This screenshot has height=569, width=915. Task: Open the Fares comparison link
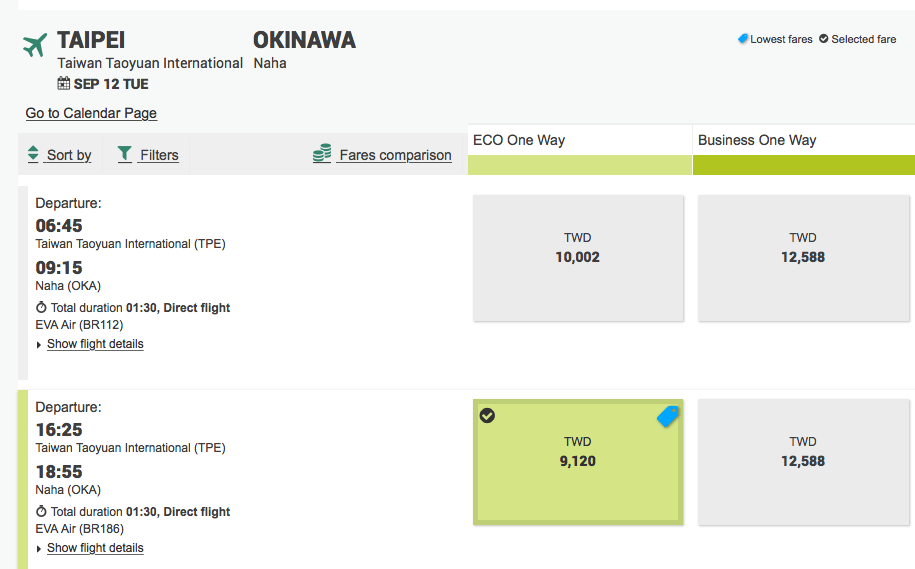pos(395,155)
